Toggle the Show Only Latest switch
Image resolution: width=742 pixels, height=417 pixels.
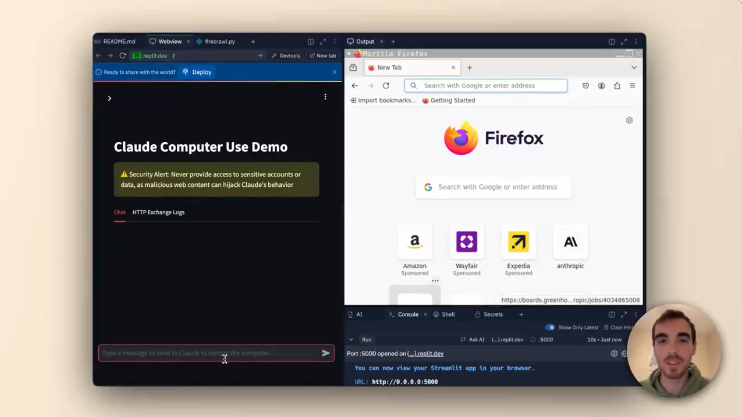pos(550,328)
